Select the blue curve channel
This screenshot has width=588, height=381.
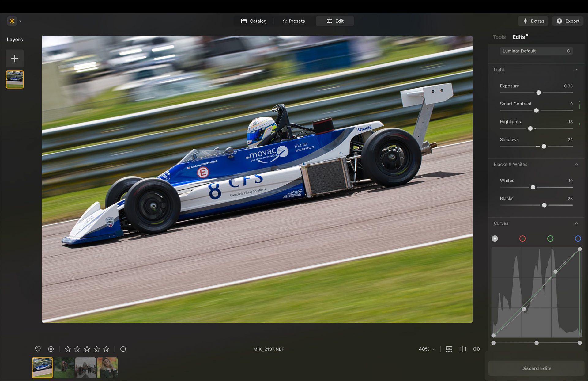pyautogui.click(x=578, y=238)
